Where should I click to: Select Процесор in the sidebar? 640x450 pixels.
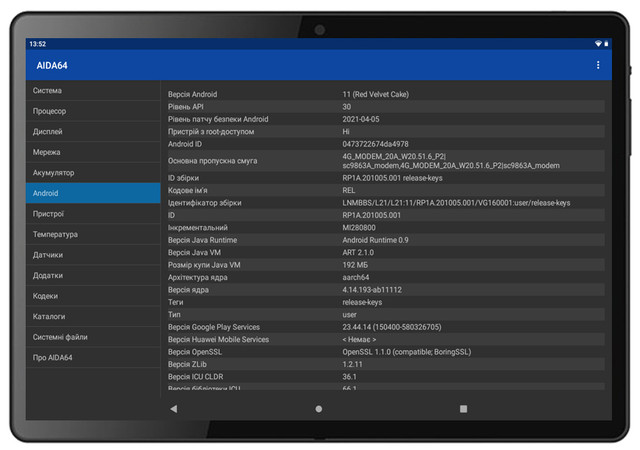[93, 111]
